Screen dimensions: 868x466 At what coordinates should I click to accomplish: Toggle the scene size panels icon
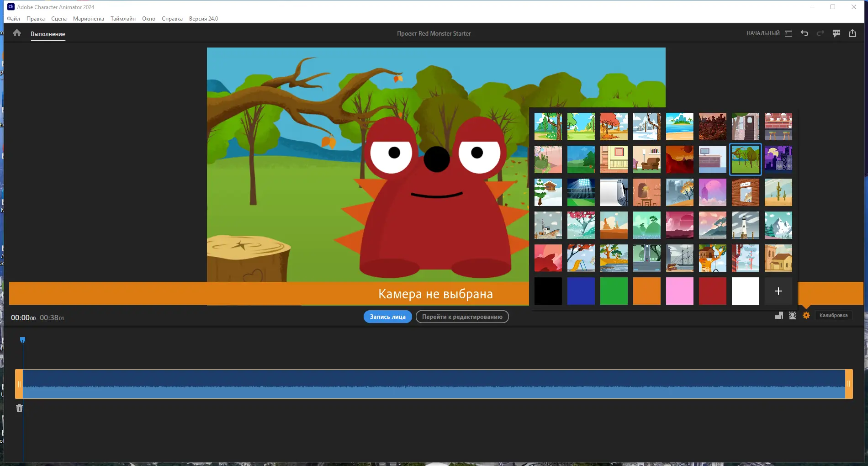[x=779, y=315]
